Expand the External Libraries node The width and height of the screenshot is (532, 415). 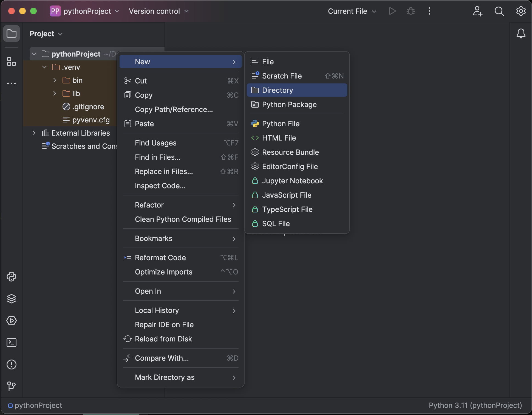[34, 133]
